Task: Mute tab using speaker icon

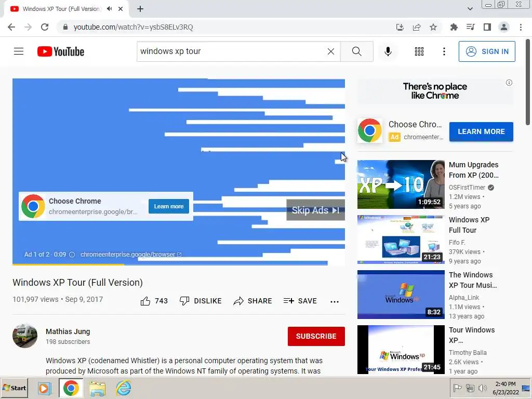Action: pyautogui.click(x=109, y=9)
